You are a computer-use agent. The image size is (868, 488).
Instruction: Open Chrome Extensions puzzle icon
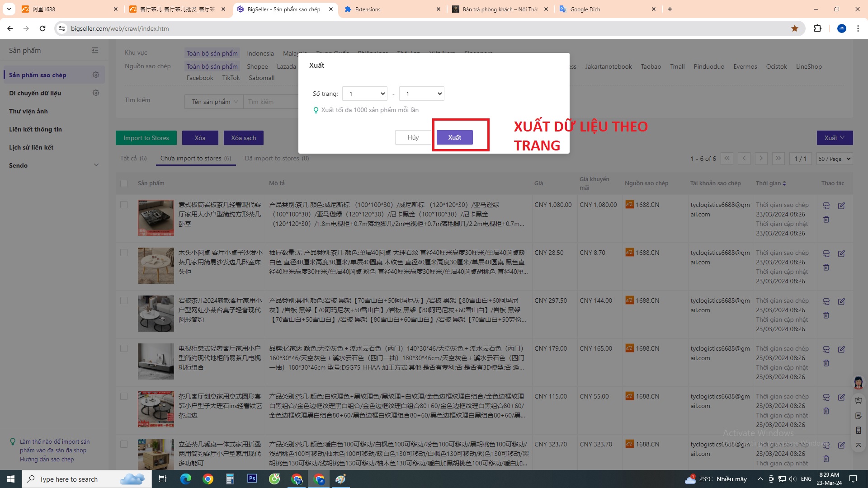817,28
